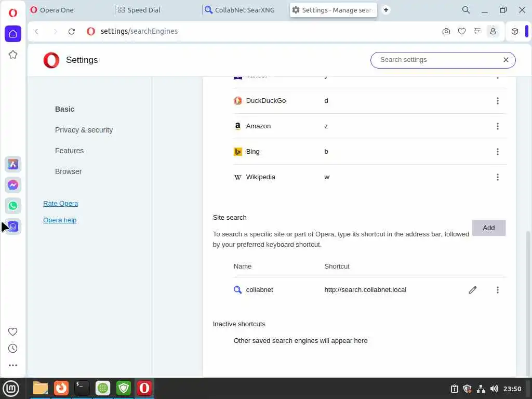Screen dimensions: 532x399
Task: Open bookmarks star in sidebar
Action: coord(13,55)
